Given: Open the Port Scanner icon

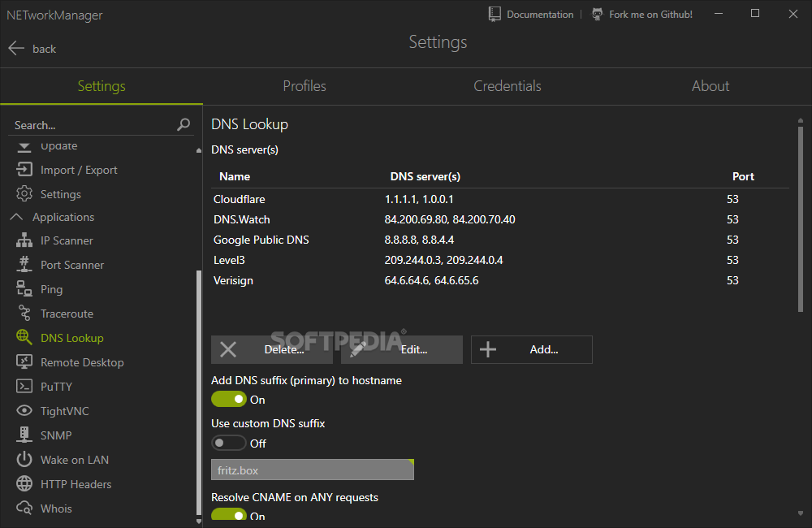Looking at the screenshot, I should click(24, 265).
